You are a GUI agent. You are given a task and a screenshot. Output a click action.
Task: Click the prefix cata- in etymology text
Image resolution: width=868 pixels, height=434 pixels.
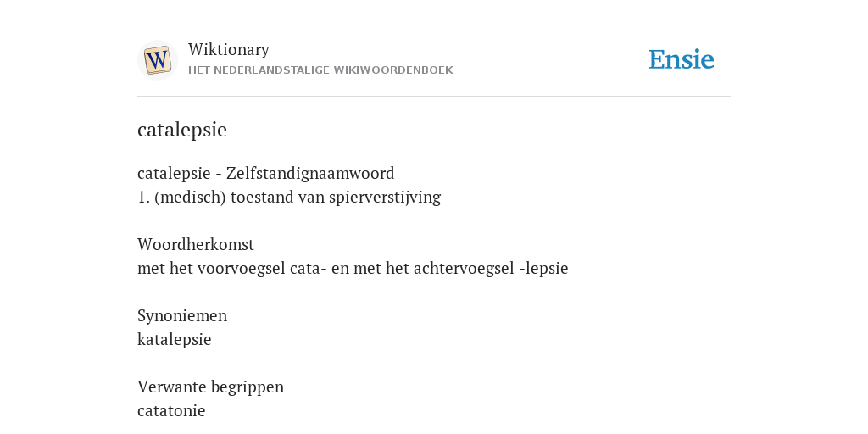coord(309,269)
